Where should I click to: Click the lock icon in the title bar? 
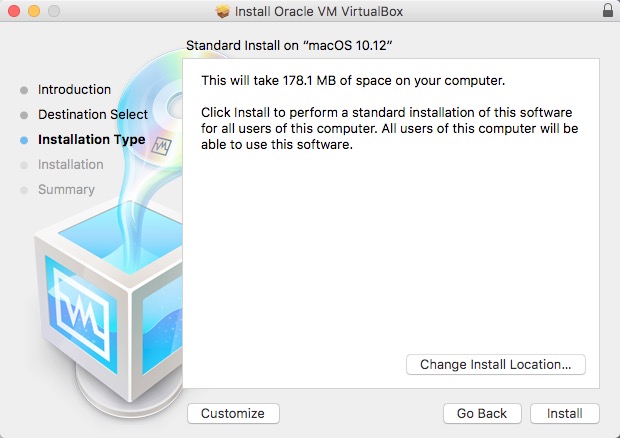[608, 11]
